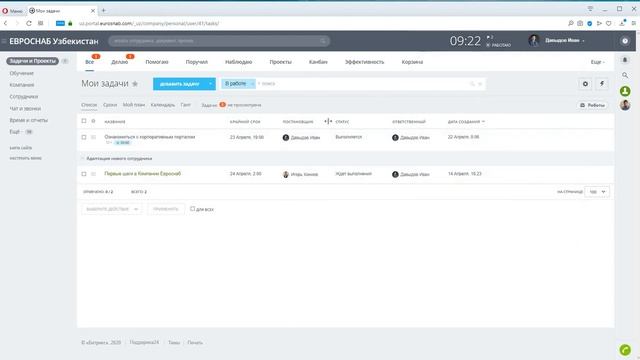The height and width of the screenshot is (360, 640).
Task: Click the Добавить задачу button
Action: coord(179,84)
